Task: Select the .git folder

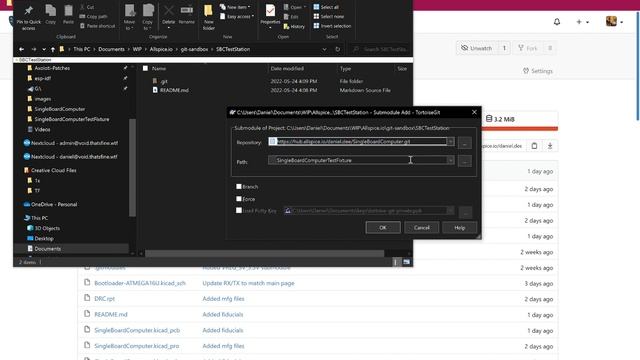Action: tap(164, 81)
